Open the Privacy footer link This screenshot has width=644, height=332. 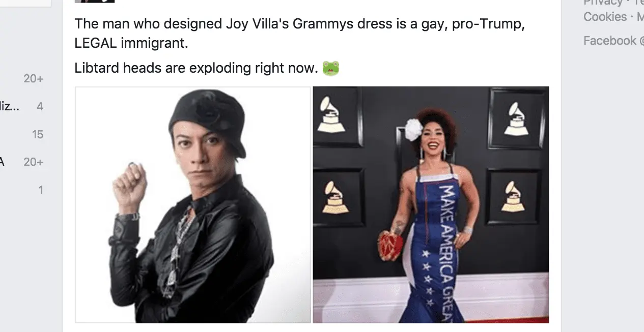tap(603, 3)
